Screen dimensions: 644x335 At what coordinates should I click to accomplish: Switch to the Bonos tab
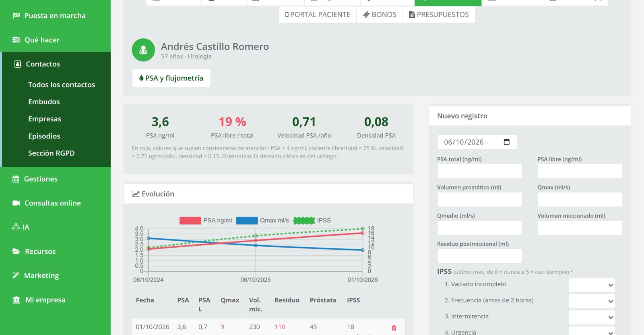click(x=380, y=14)
